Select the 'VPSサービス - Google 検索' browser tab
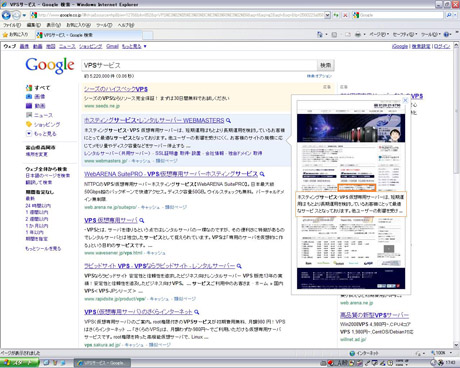 click(89, 35)
